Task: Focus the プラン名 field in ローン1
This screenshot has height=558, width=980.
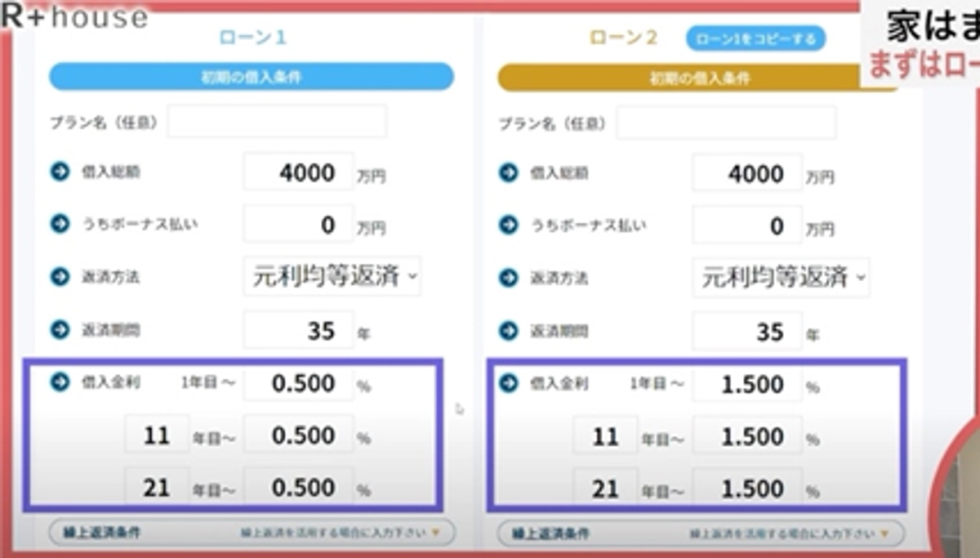Action: pyautogui.click(x=277, y=123)
